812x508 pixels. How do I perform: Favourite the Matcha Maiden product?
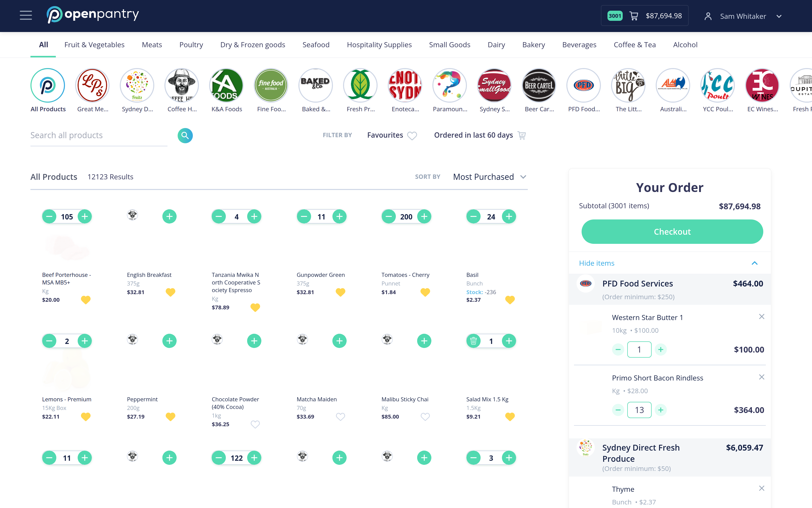(x=340, y=417)
